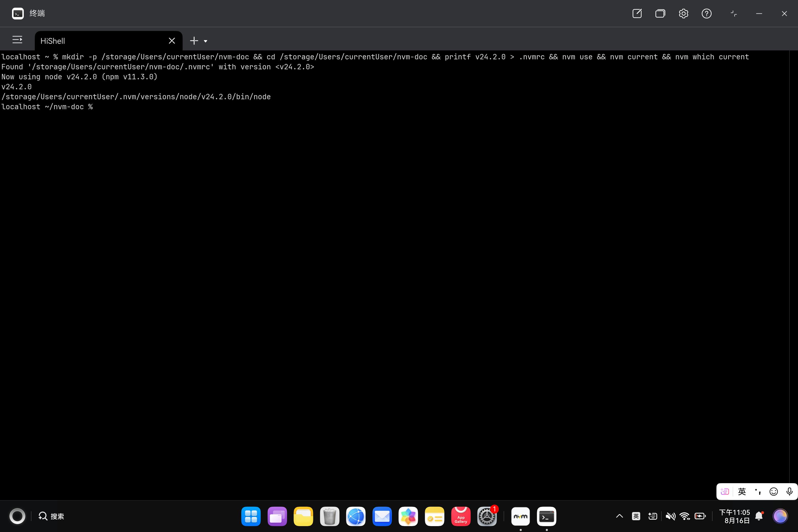798x532 pixels.
Task: Open the keyboard input icon in tray
Action: coord(652,516)
